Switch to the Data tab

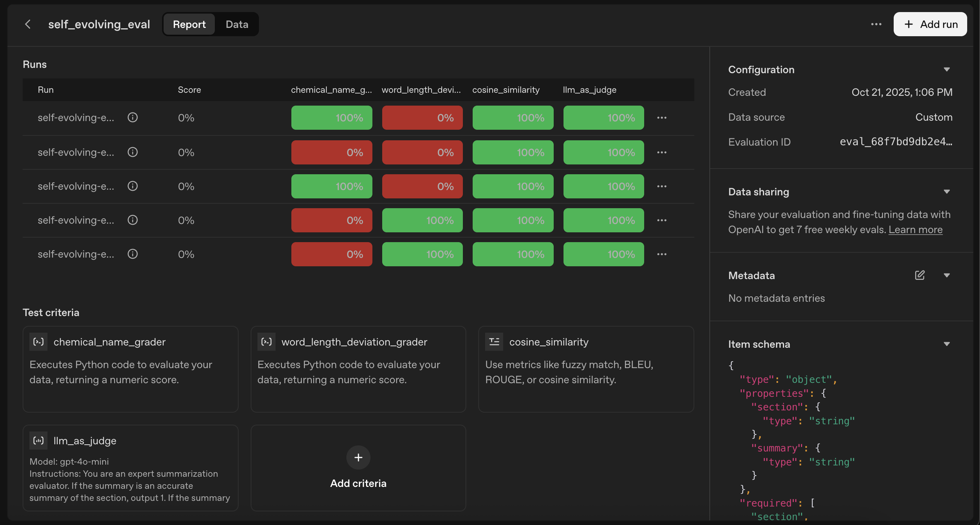click(237, 24)
